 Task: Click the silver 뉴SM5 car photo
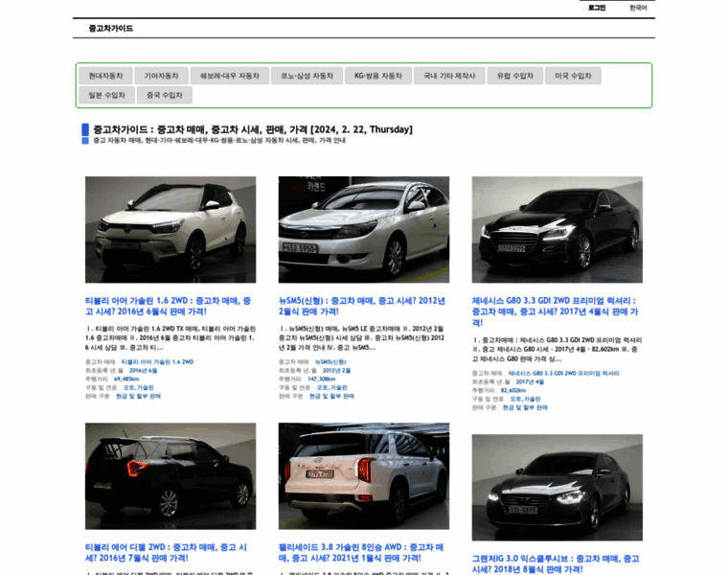364,229
